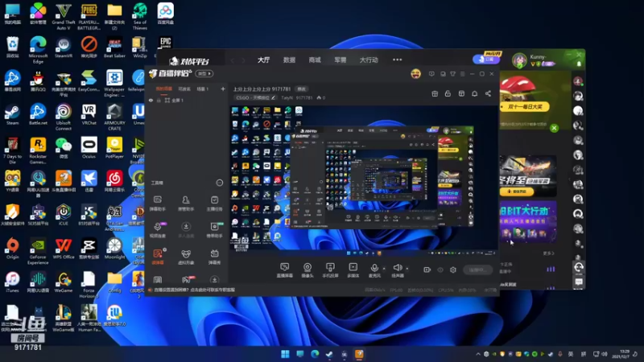Open the 虚拟形象 tool

pos(186,257)
